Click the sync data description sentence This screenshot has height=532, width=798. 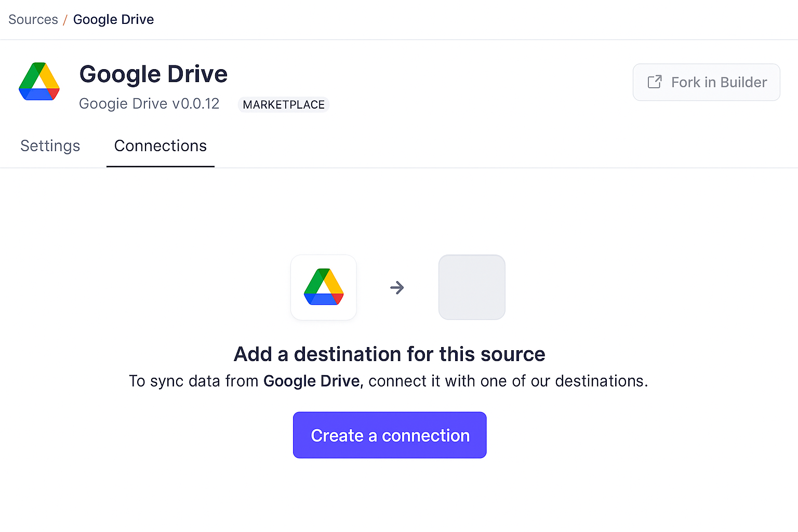(389, 381)
